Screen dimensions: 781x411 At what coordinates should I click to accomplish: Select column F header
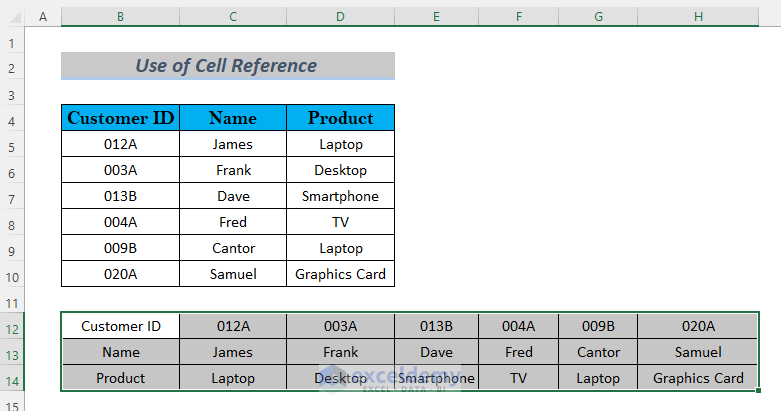[x=519, y=17]
